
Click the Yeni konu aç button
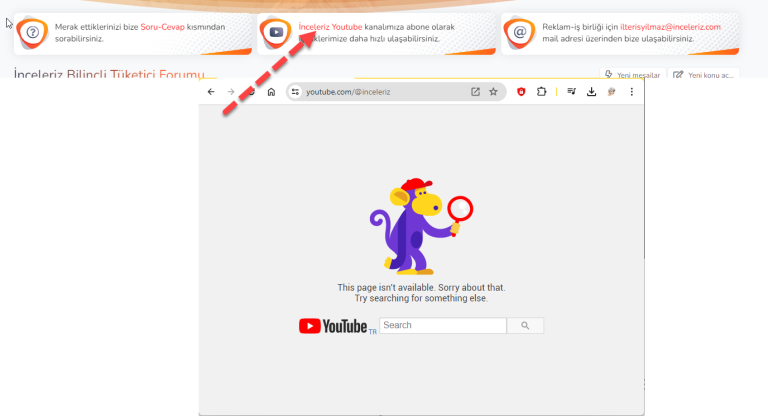pos(703,74)
